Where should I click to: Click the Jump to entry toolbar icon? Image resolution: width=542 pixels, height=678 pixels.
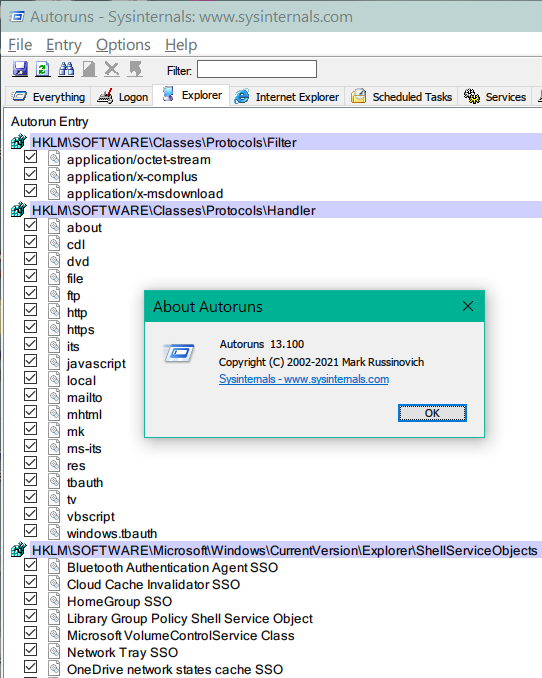[x=135, y=69]
